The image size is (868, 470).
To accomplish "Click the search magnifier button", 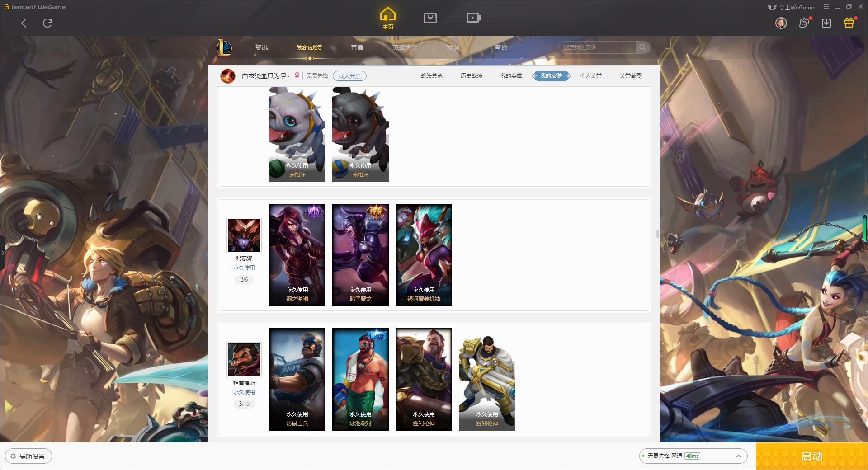I will (642, 47).
